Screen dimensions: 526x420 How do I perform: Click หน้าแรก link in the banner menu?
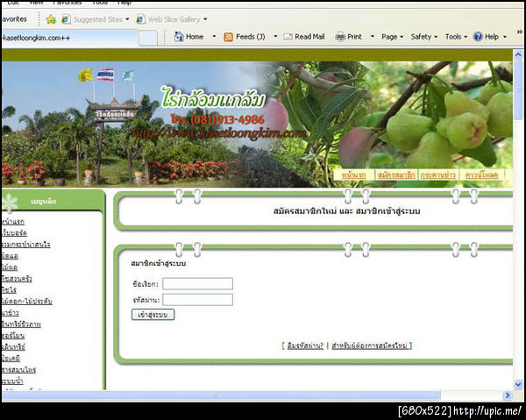(353, 175)
